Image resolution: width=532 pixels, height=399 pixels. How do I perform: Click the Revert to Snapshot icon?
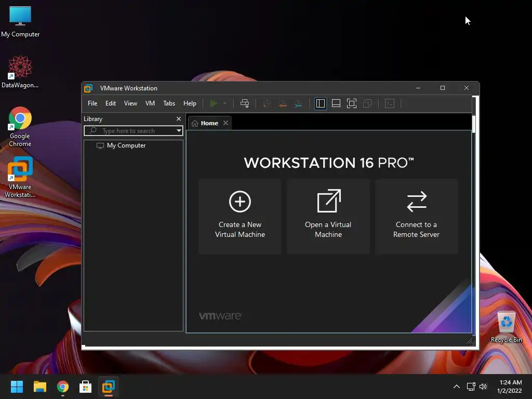pyautogui.click(x=282, y=103)
